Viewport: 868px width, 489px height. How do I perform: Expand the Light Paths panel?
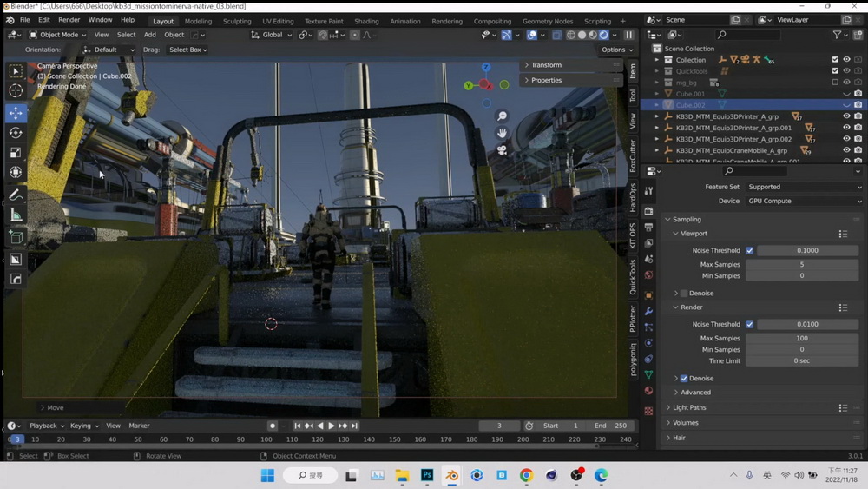[x=689, y=407]
